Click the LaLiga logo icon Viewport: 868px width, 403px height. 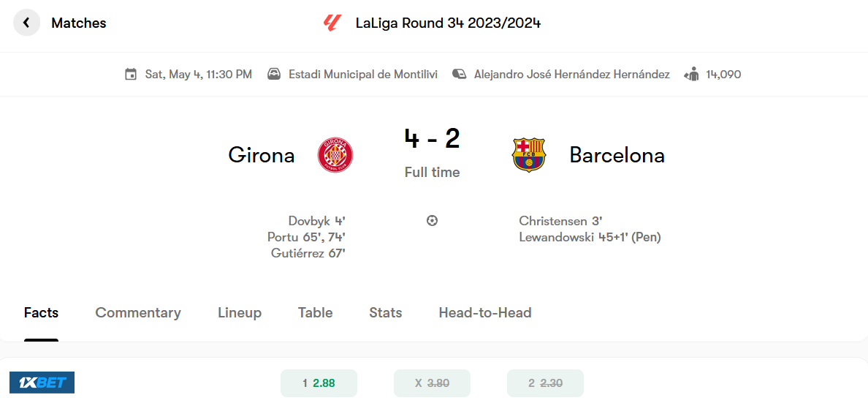click(331, 23)
